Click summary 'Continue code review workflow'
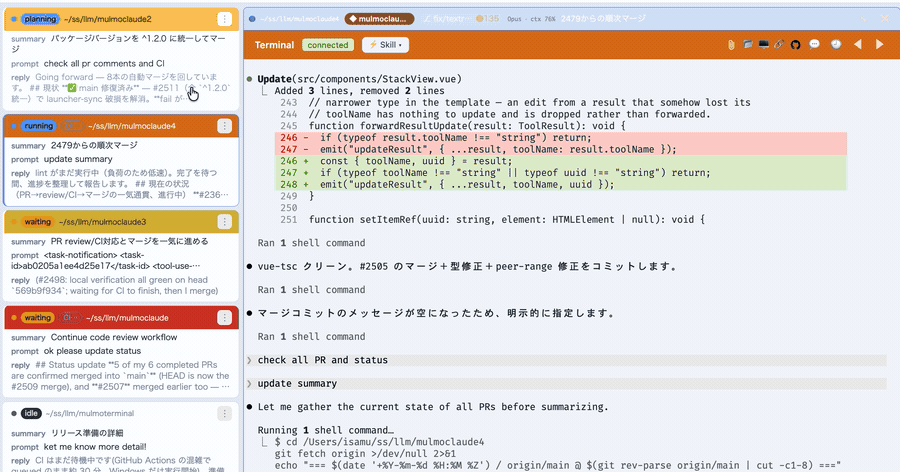Viewport: 900px width, 472px height. (114, 337)
